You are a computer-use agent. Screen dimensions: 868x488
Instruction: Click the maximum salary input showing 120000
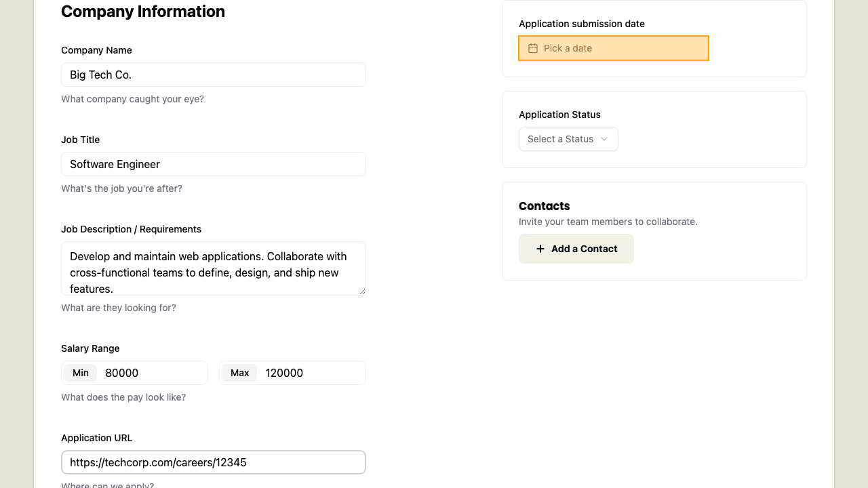(x=311, y=373)
